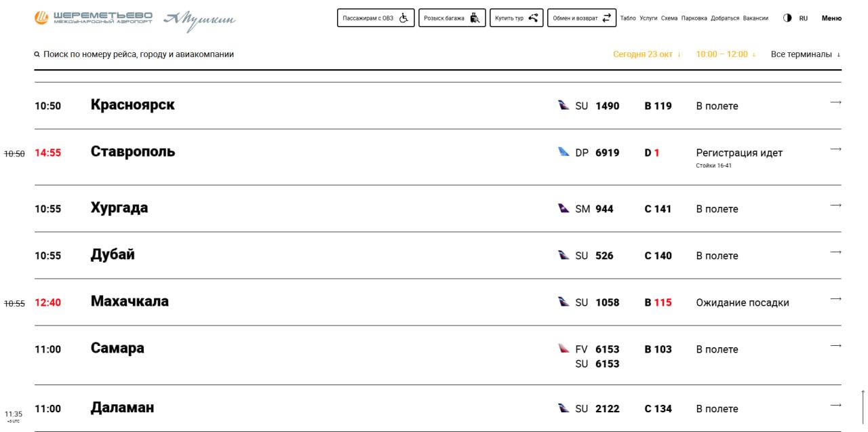Expand the Все терминалы filter
The height and width of the screenshot is (432, 868).
[x=806, y=54]
